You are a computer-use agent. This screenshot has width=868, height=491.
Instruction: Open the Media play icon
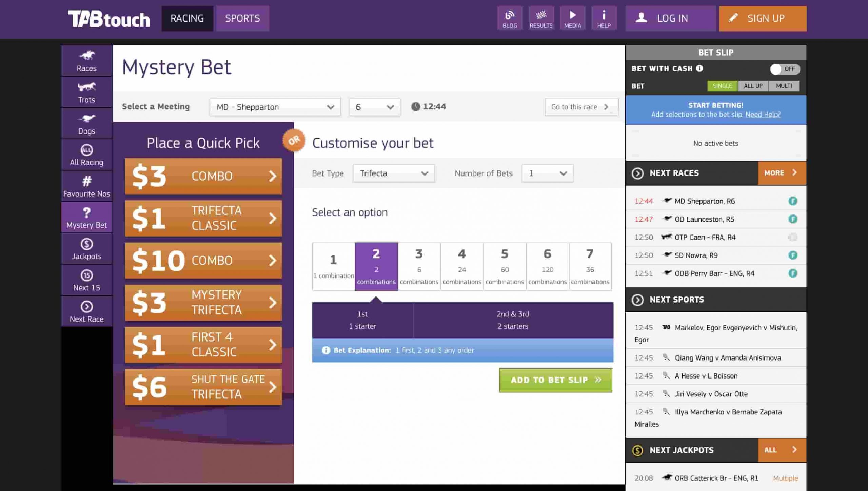[x=572, y=18]
